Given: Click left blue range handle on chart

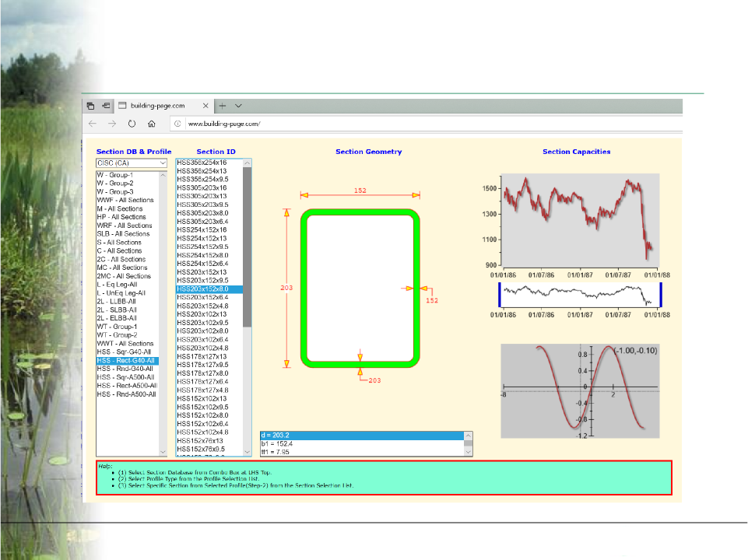Looking at the screenshot, I should [x=500, y=295].
